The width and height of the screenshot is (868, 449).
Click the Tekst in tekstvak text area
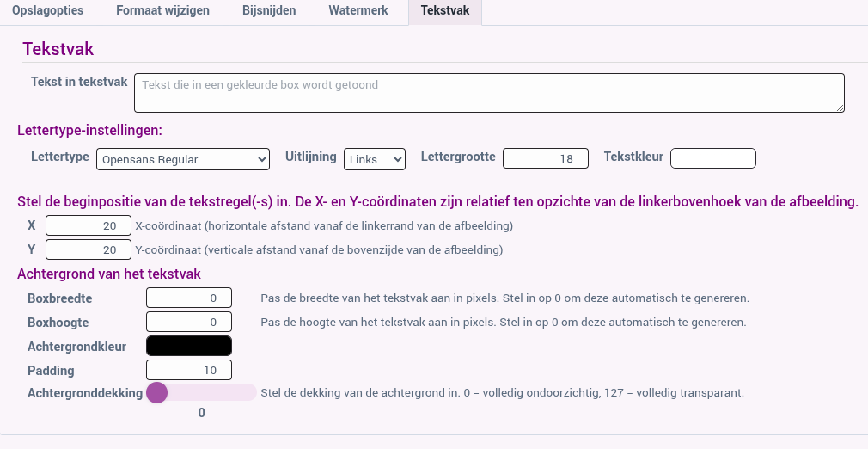(x=489, y=93)
